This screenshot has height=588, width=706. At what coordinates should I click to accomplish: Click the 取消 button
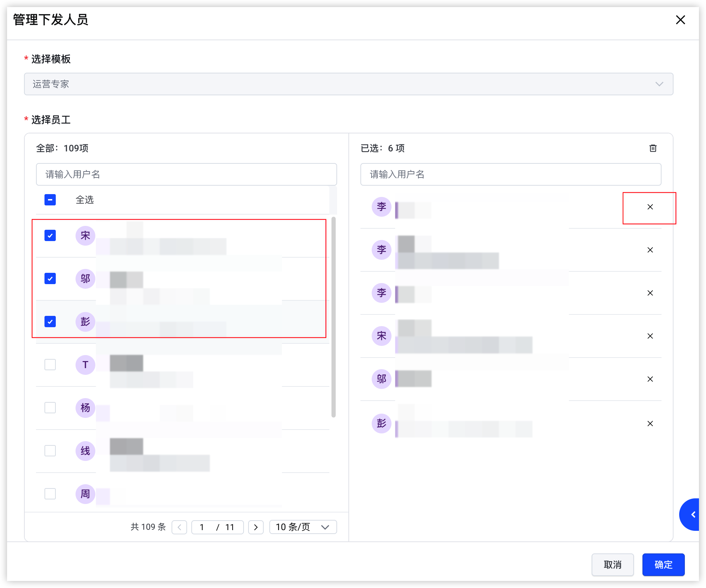coord(612,565)
